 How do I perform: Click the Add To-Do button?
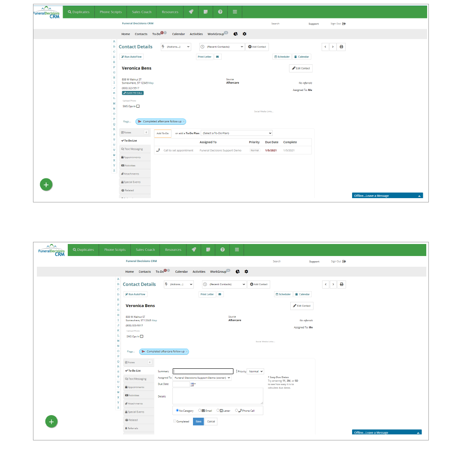point(163,133)
